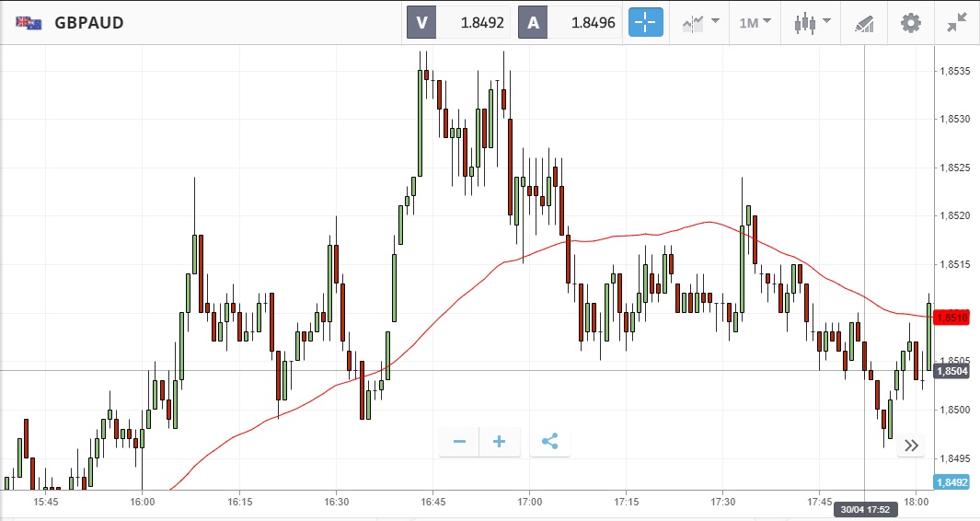Open chart settings gear
Viewport: 980px width, 521px height.
[x=910, y=22]
